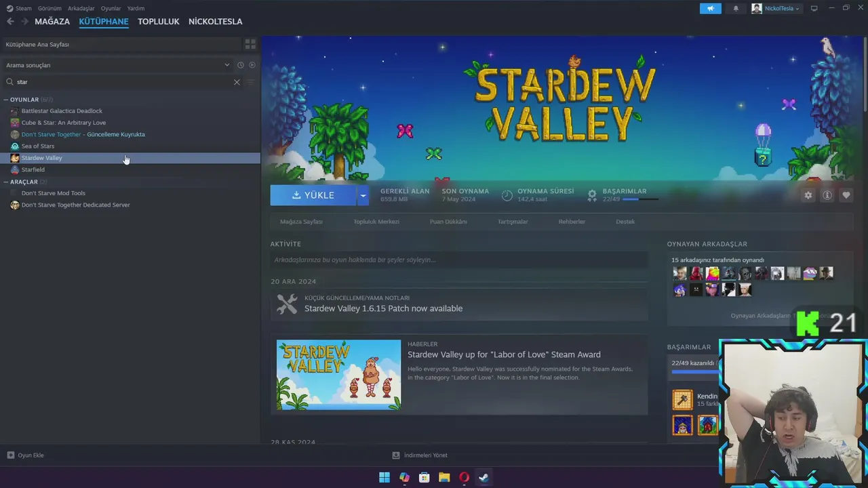Open Stardew Valley 1.6.15 Patch news

(x=383, y=308)
